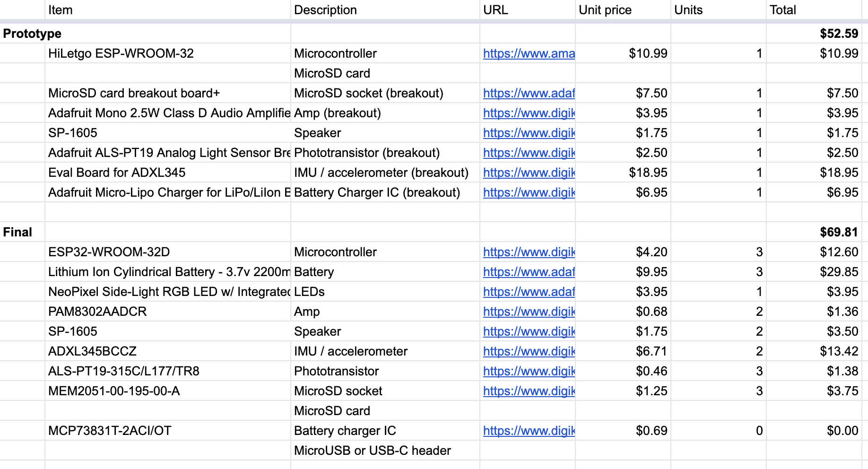Follow the MCP73831T-2ACI/OT Digikey link

[x=529, y=431]
